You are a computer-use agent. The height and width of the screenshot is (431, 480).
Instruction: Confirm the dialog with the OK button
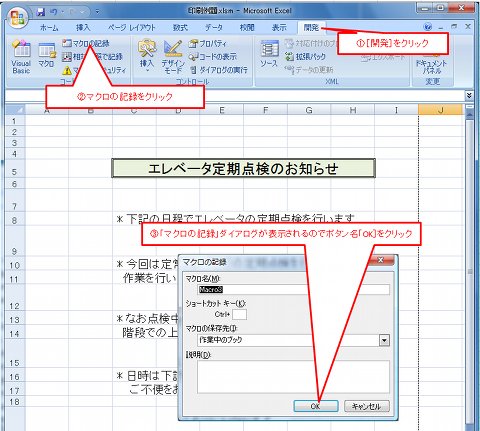click(x=316, y=406)
